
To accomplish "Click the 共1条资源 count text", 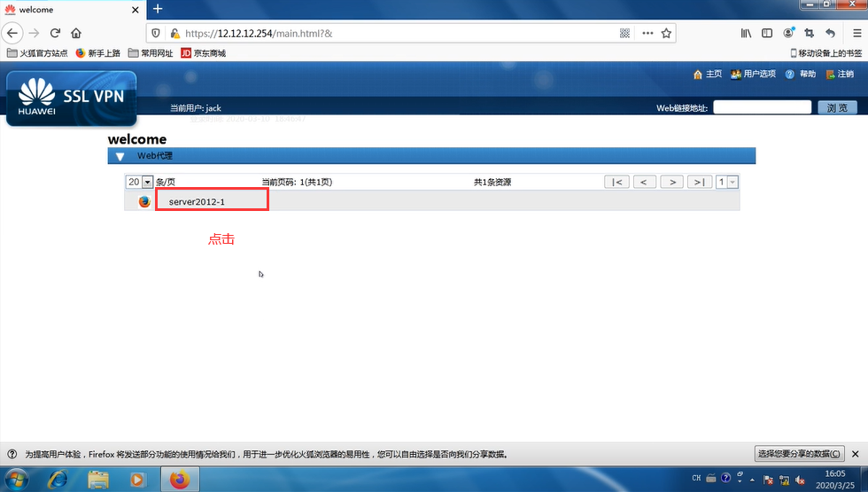I will tap(492, 182).
